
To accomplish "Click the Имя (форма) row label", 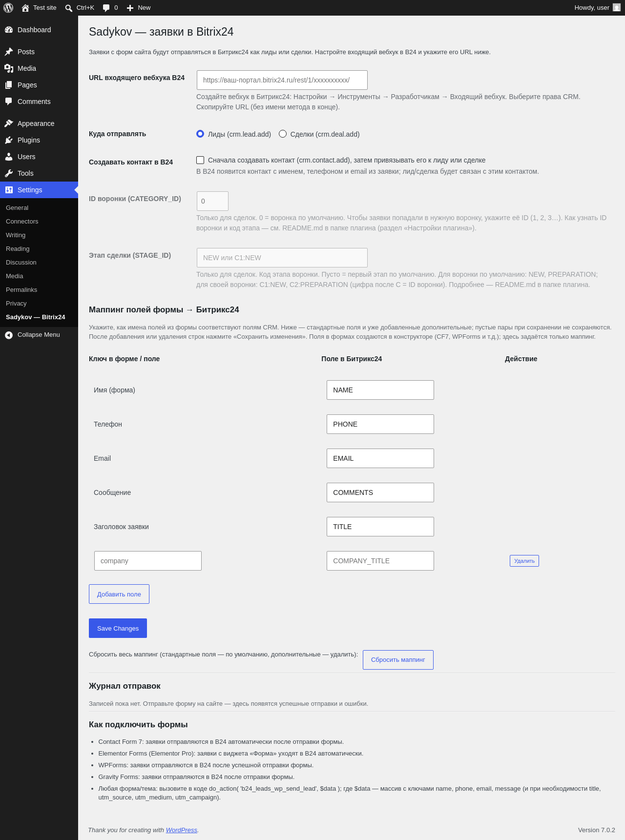I will click(x=114, y=390).
